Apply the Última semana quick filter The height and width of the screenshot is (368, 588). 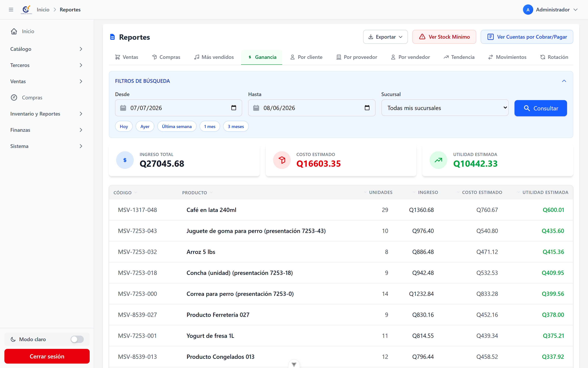tap(177, 126)
